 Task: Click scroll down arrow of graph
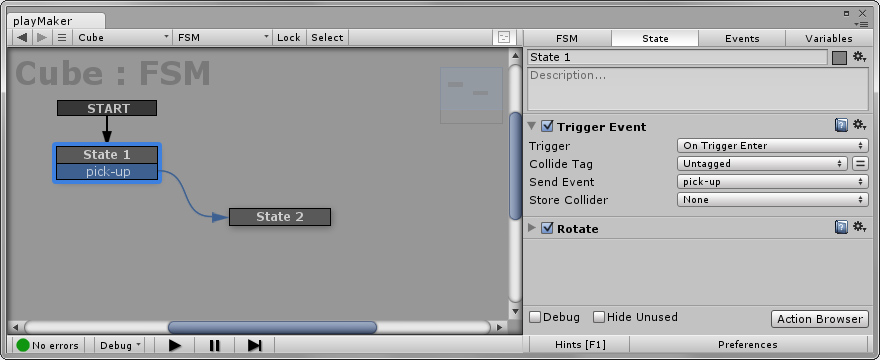coord(515,311)
